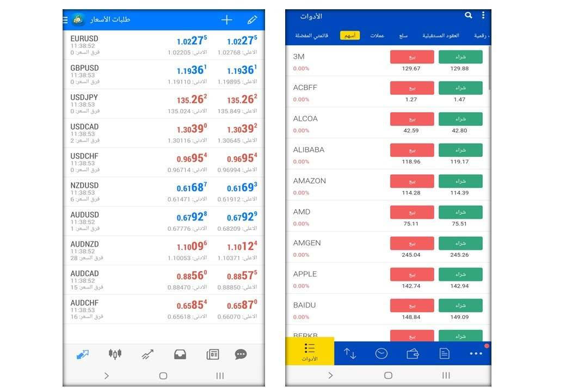The image size is (566, 392).
Task: Open the hamburger menu in quotes screen
Action: click(65, 20)
